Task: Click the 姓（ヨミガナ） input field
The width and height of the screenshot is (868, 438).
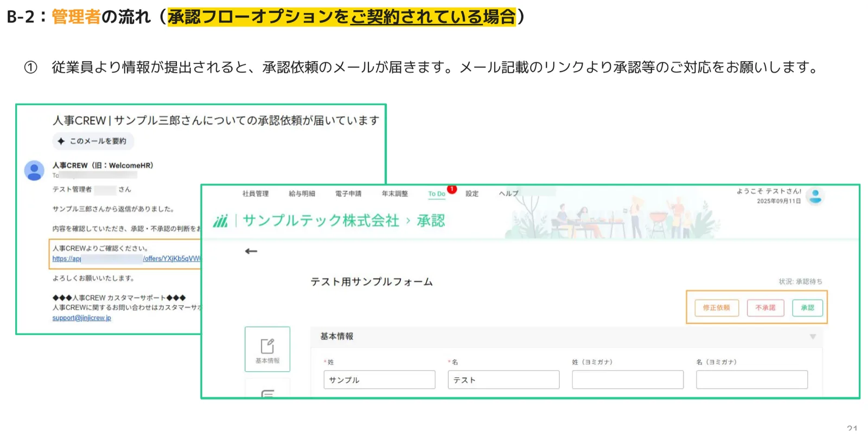Action: pos(628,379)
